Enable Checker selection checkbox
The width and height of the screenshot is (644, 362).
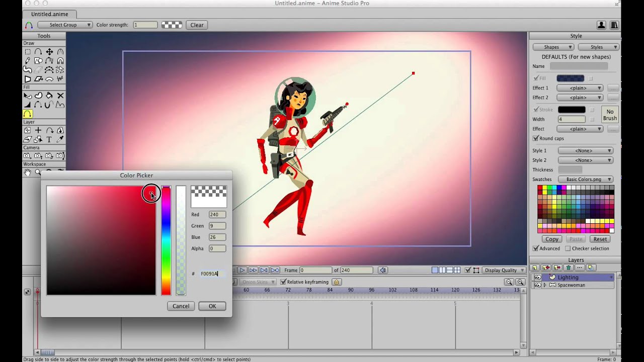tap(568, 248)
